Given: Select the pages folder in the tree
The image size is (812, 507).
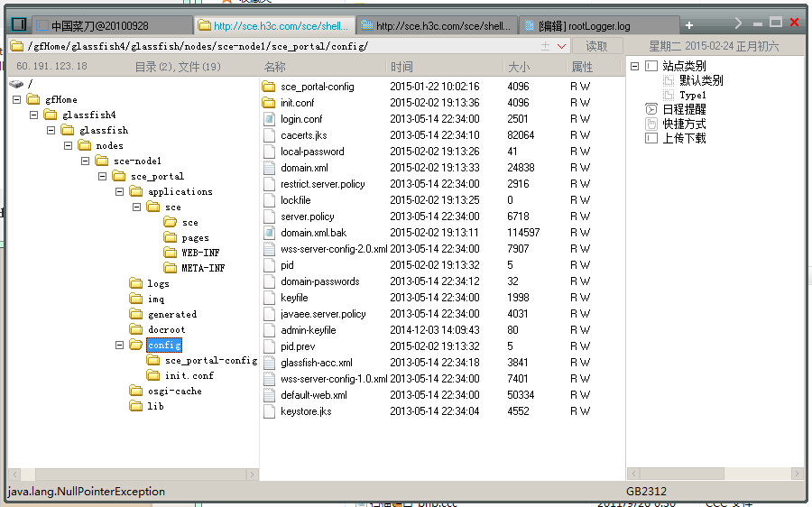Looking at the screenshot, I should click(x=195, y=237).
